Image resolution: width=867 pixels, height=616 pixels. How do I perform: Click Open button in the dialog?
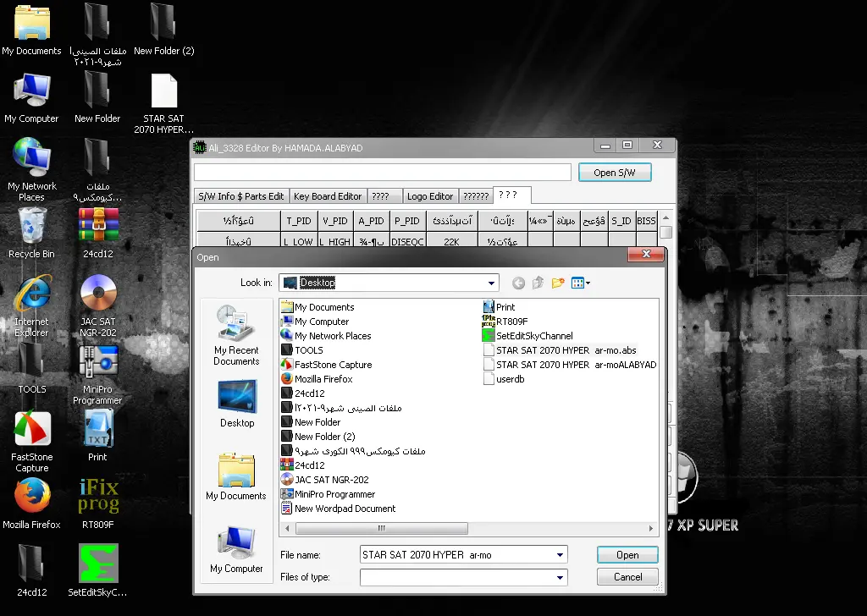(x=627, y=555)
